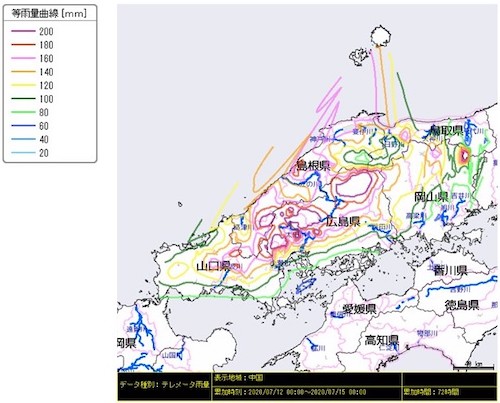Click the 表示地域:中国 status field

point(306,378)
